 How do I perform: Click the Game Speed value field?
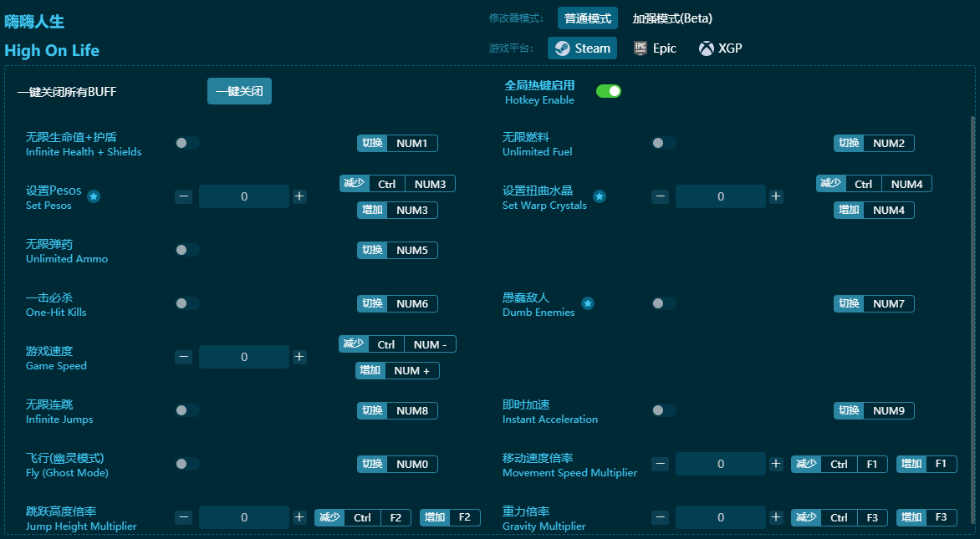[244, 358]
